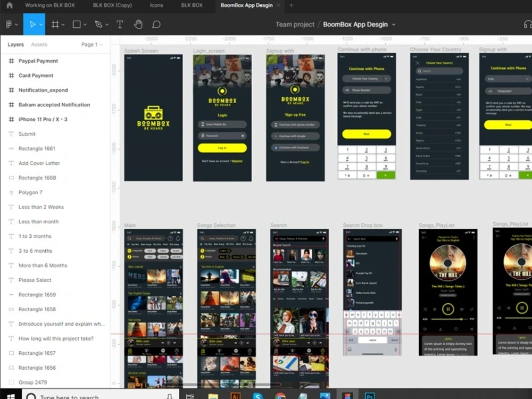Image resolution: width=532 pixels, height=399 pixels.
Task: Select the Frame tool in the toolbar
Action: coord(55,24)
